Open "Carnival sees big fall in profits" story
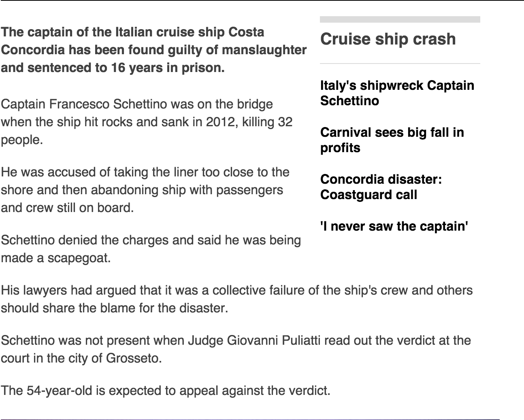Image resolution: width=524 pixels, height=420 pixels. [x=392, y=140]
